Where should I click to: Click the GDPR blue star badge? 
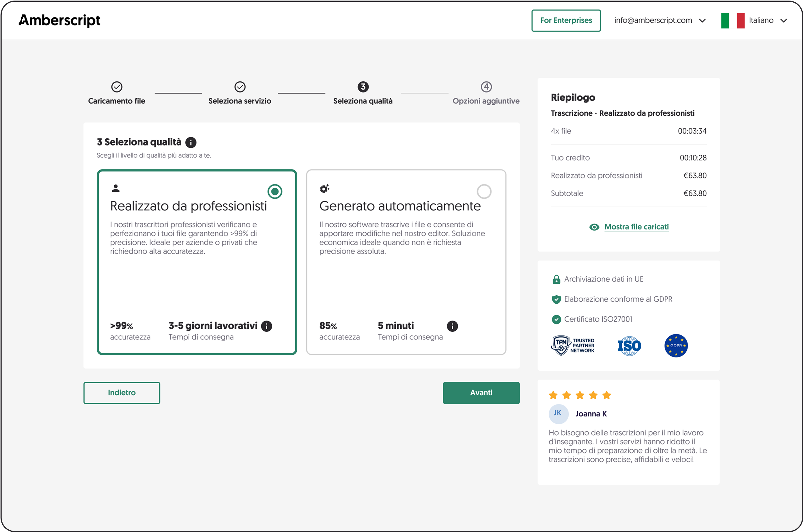676,346
